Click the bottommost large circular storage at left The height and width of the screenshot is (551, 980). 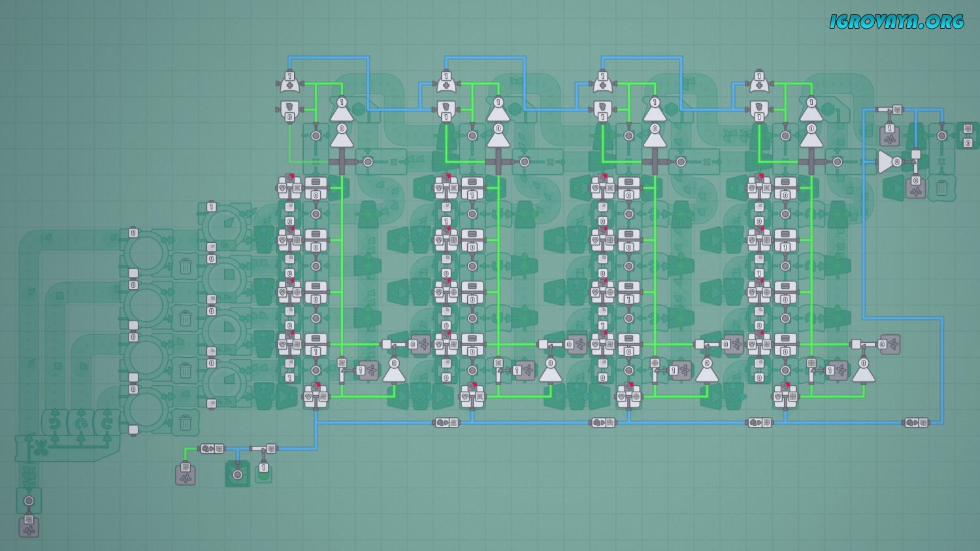click(146, 408)
